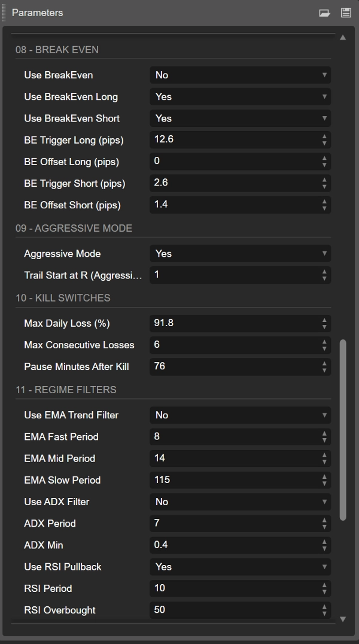Click the Max Daily Loss input field

click(233, 323)
